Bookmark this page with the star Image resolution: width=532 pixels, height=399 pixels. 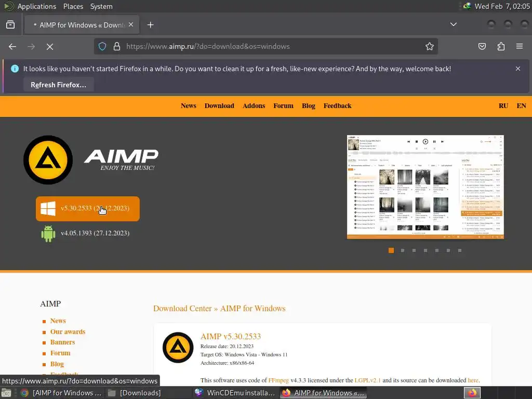(x=430, y=46)
